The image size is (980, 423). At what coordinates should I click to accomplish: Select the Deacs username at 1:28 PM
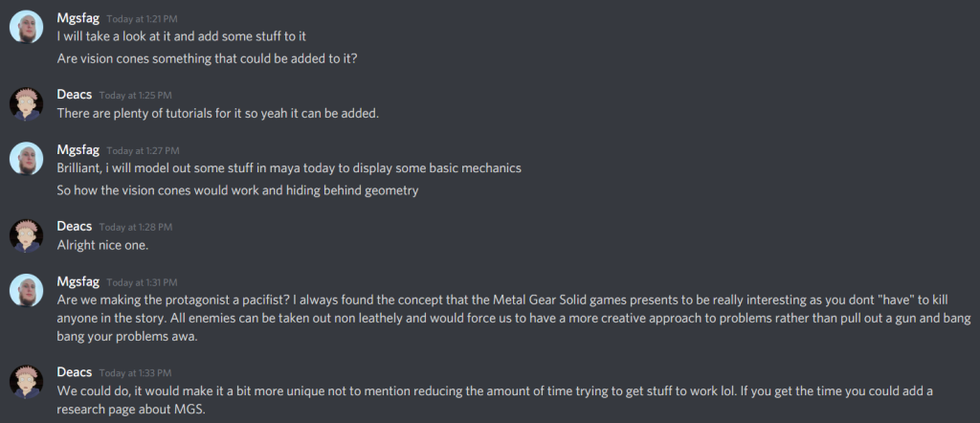coord(75,227)
